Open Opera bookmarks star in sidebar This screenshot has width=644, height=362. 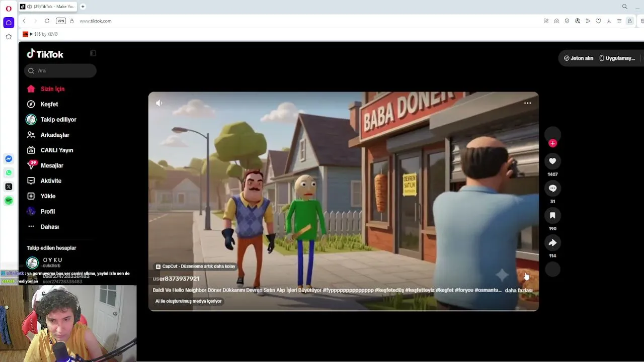pos(9,37)
